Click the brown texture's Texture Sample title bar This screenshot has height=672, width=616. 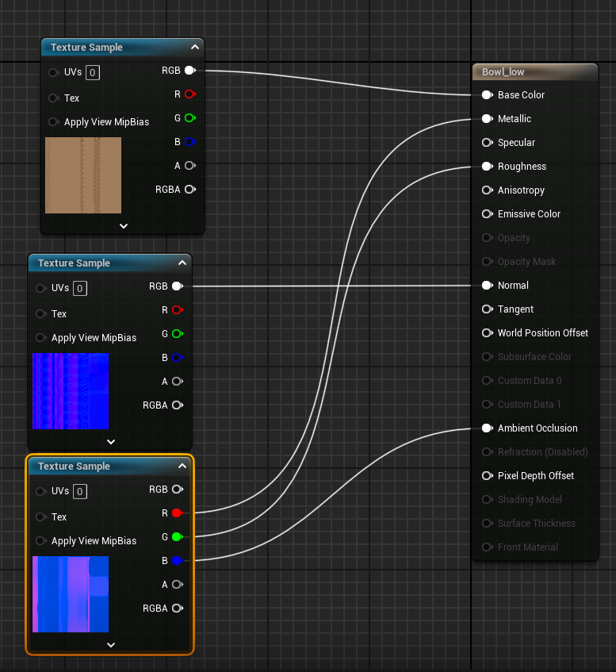pyautogui.click(x=123, y=47)
